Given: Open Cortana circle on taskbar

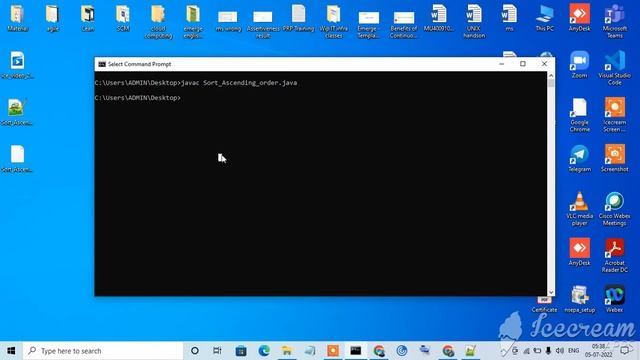Looking at the screenshot, I should coord(195,351).
